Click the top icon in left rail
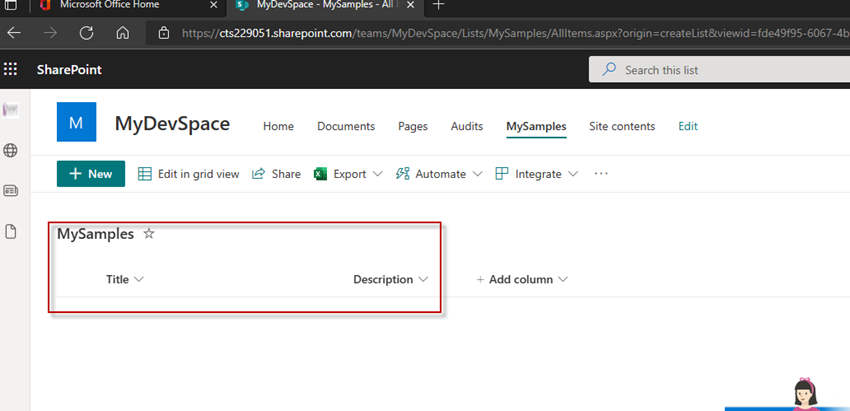The height and width of the screenshot is (411, 850). coord(10,111)
